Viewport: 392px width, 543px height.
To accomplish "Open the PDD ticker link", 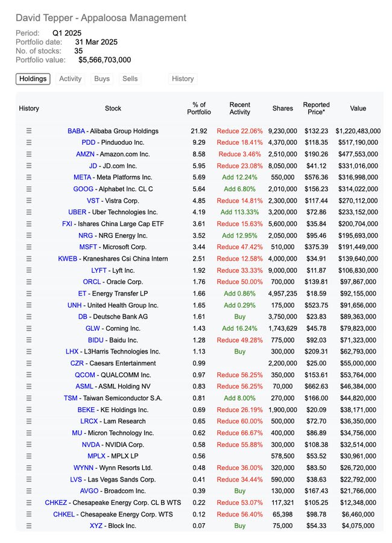I will tap(88, 142).
